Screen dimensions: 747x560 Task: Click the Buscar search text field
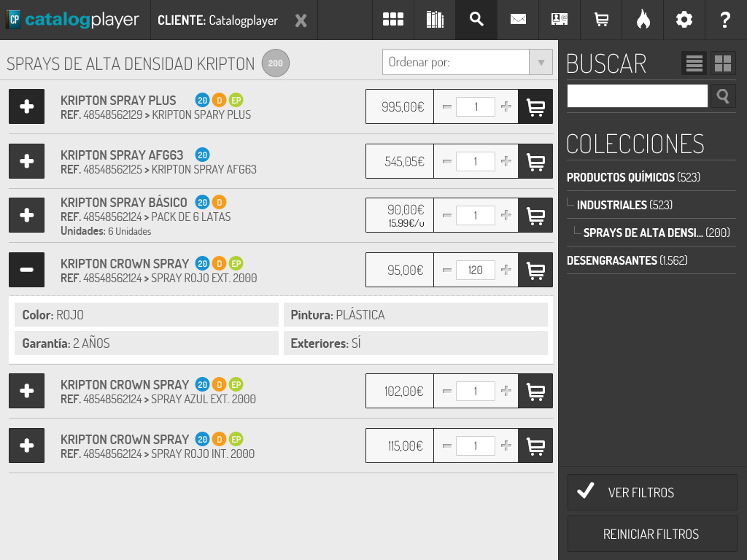pyautogui.click(x=638, y=96)
